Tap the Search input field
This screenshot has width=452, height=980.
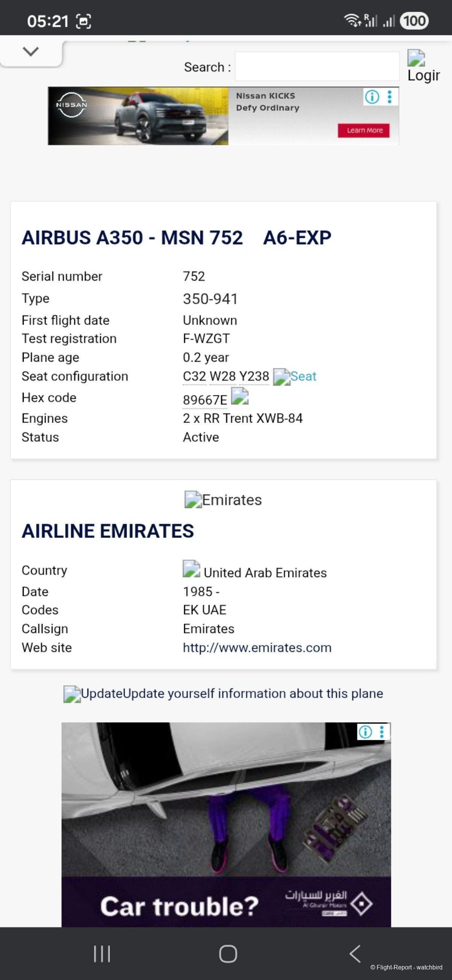pos(317,67)
